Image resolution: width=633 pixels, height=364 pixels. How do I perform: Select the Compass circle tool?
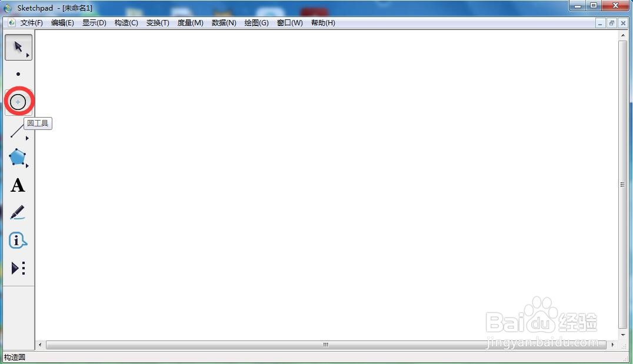(18, 102)
